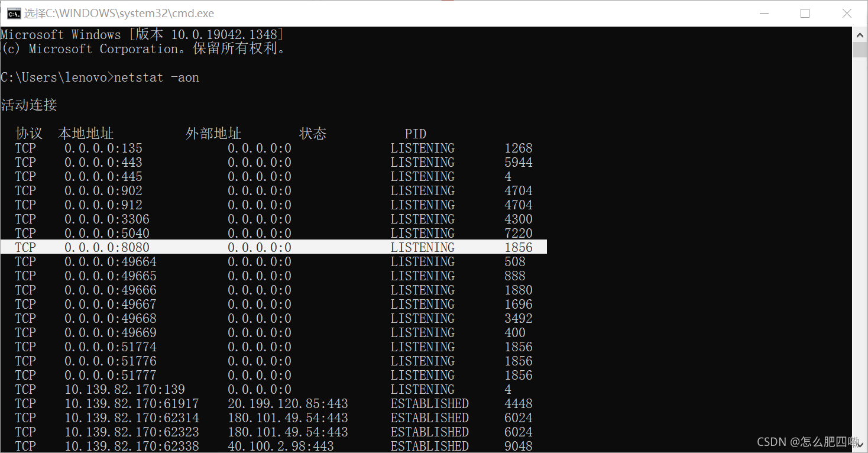This screenshot has width=868, height=453.
Task: Close the cmd.exe window
Action: 847,13
